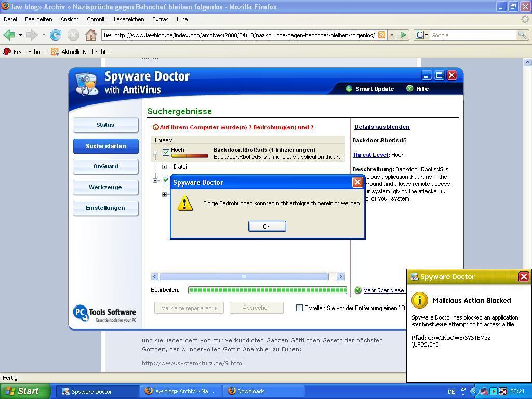The height and width of the screenshot is (399, 532).
Task: Click the DE language indicator in tray
Action: [x=451, y=392]
